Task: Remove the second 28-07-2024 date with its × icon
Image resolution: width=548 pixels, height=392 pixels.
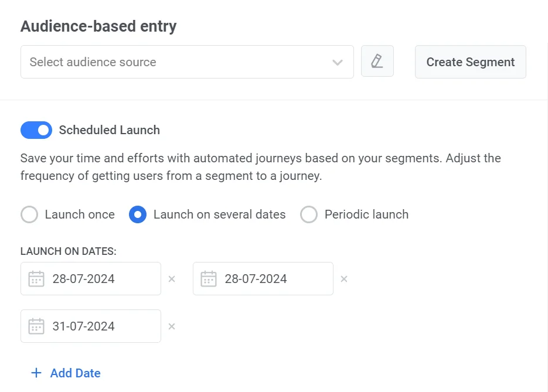Action: (344, 278)
